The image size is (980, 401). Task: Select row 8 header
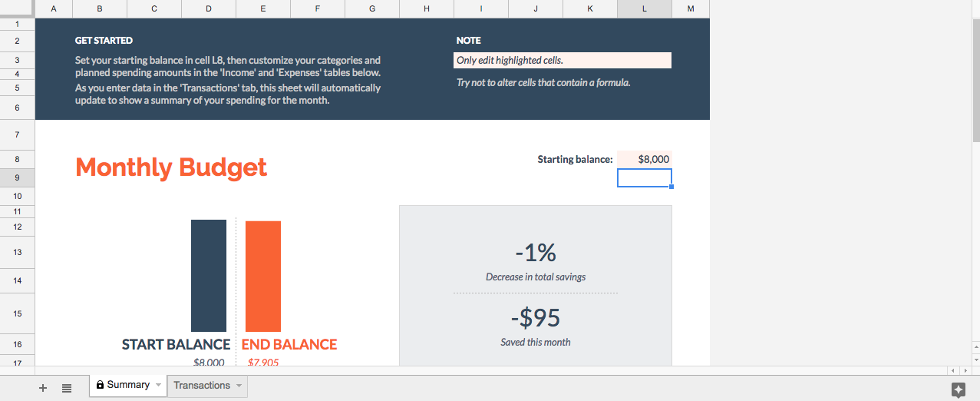[17, 159]
